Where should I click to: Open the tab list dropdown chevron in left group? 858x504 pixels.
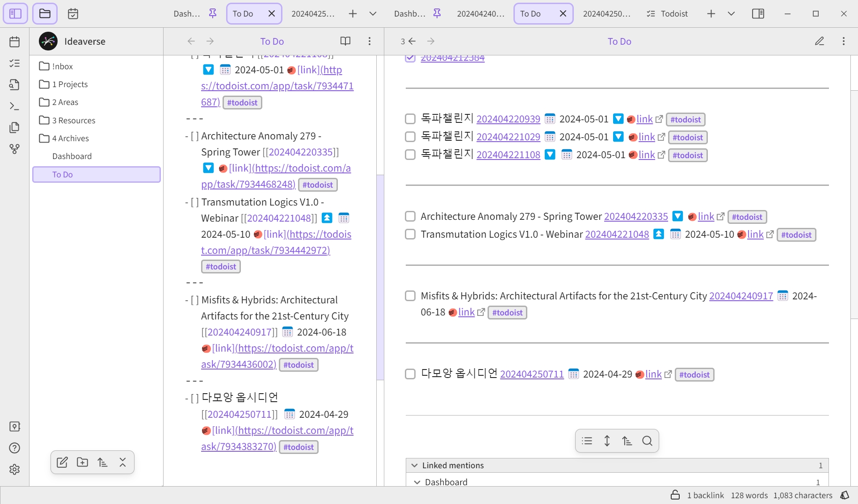coord(373,13)
